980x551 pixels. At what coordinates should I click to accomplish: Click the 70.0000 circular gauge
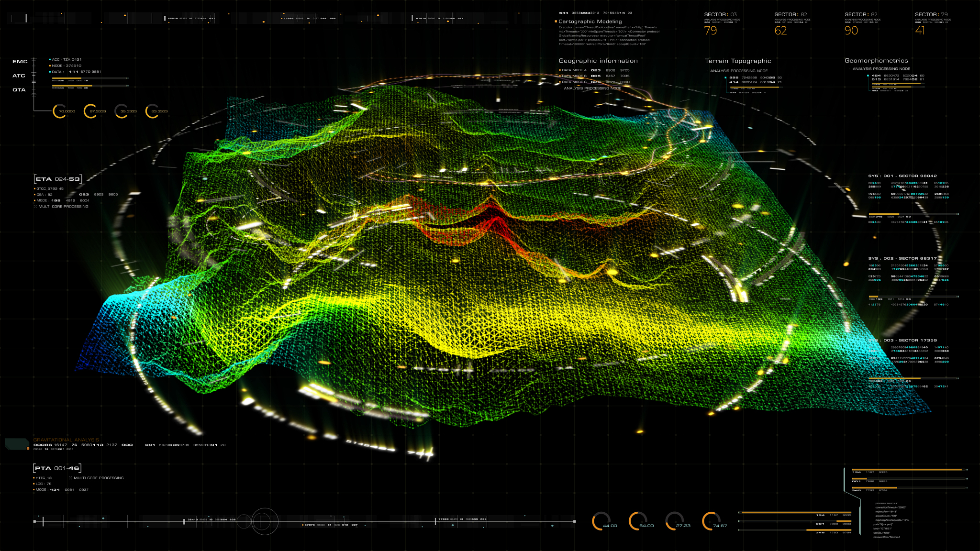[x=59, y=111]
